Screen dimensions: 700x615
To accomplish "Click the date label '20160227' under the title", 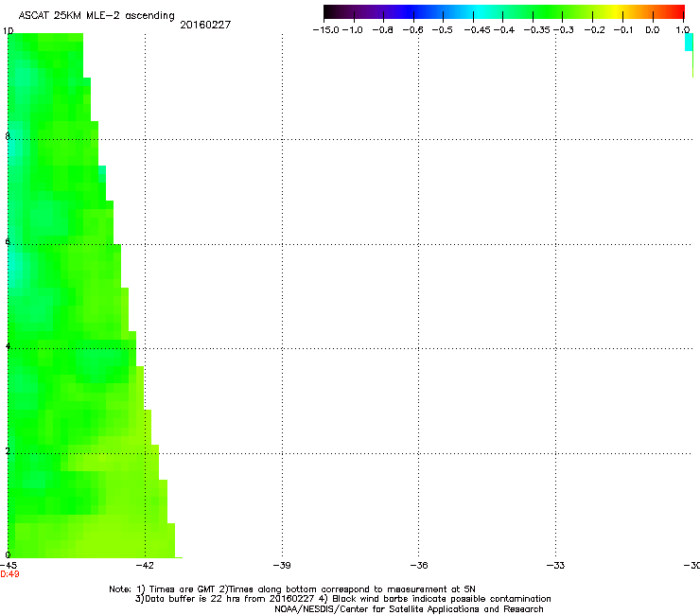I will [x=205, y=25].
